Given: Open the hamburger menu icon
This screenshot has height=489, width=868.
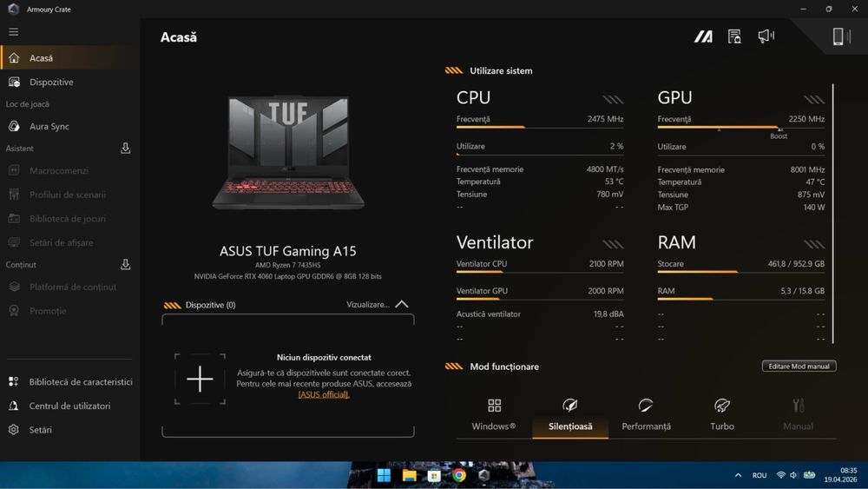Looking at the screenshot, I should (13, 32).
